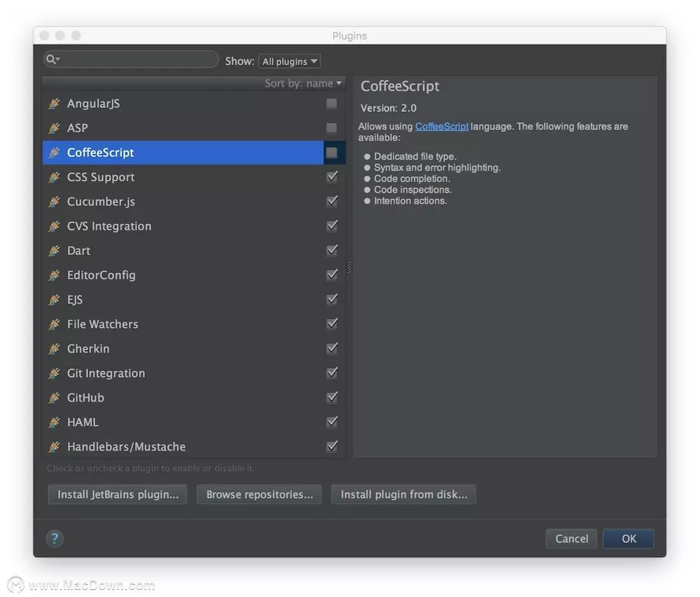
Task: Uncheck the EJS plugin checkbox
Action: pyautogui.click(x=332, y=300)
